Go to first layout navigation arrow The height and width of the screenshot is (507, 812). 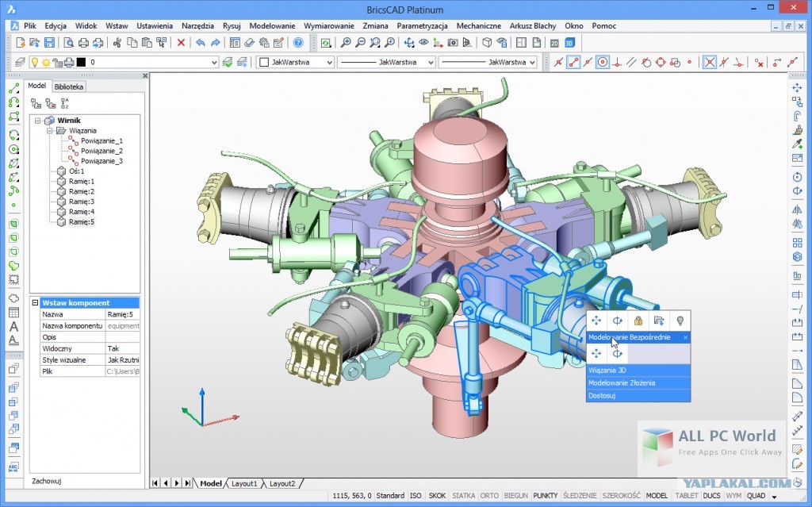155,483
